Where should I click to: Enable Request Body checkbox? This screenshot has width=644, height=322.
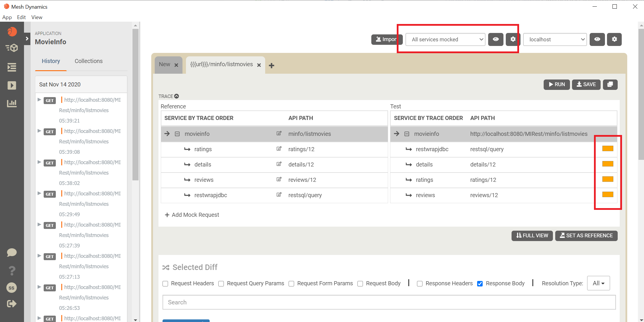click(360, 284)
